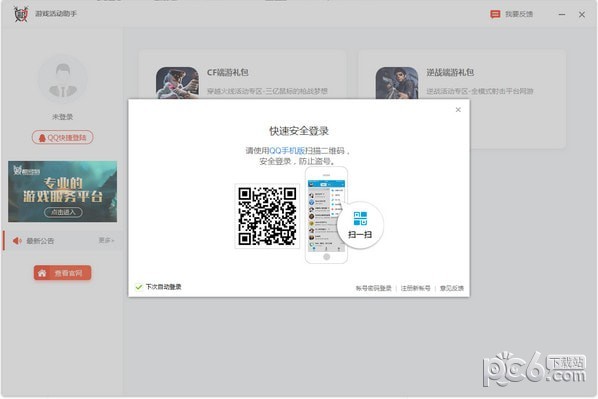Click the 查看官网 button

[63, 273]
